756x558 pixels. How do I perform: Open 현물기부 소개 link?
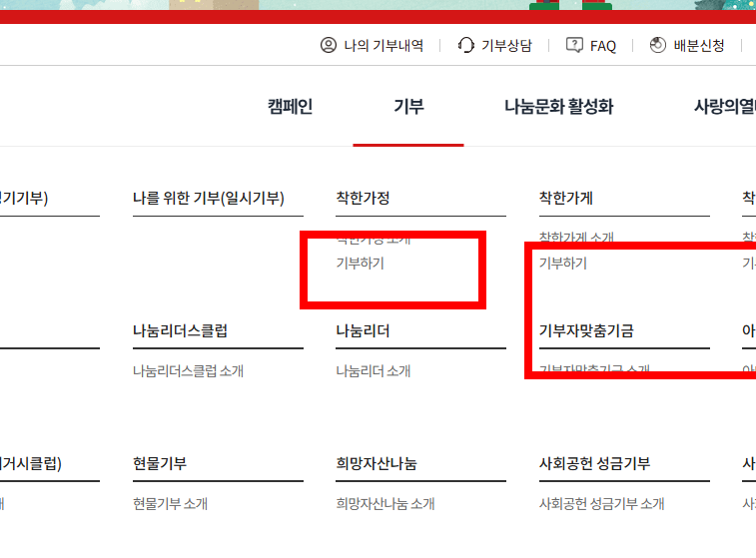[170, 503]
